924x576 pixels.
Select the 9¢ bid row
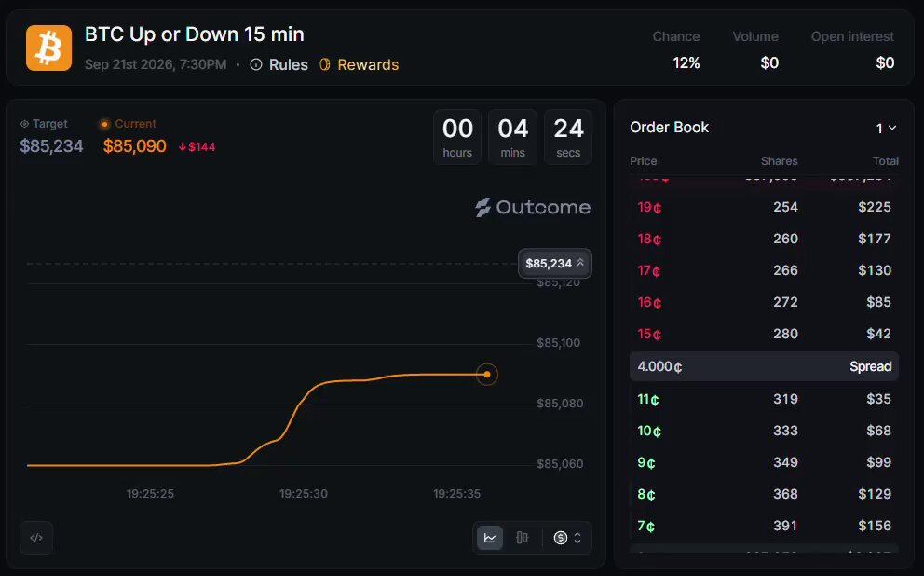764,463
